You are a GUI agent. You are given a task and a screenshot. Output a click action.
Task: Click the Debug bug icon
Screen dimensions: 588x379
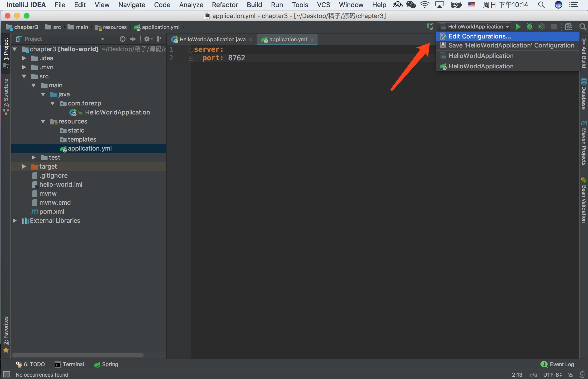pos(530,27)
